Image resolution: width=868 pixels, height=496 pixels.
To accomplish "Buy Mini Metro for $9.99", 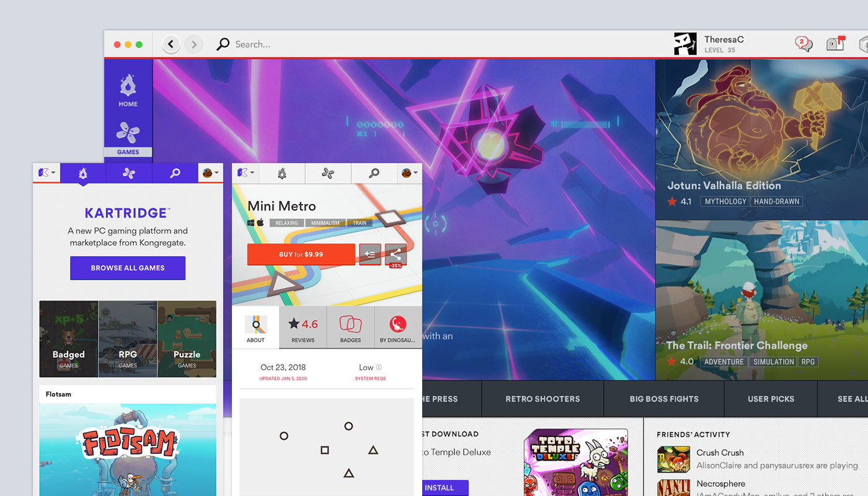I will 301,254.
